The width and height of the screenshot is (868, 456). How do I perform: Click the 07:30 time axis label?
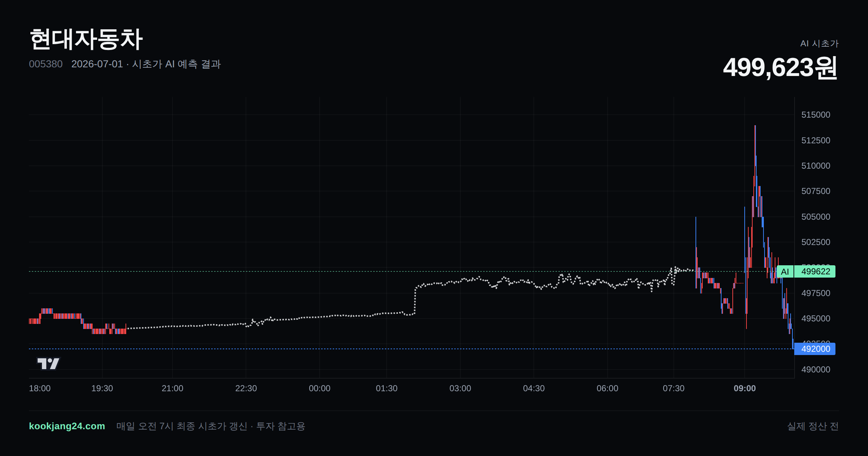click(673, 388)
